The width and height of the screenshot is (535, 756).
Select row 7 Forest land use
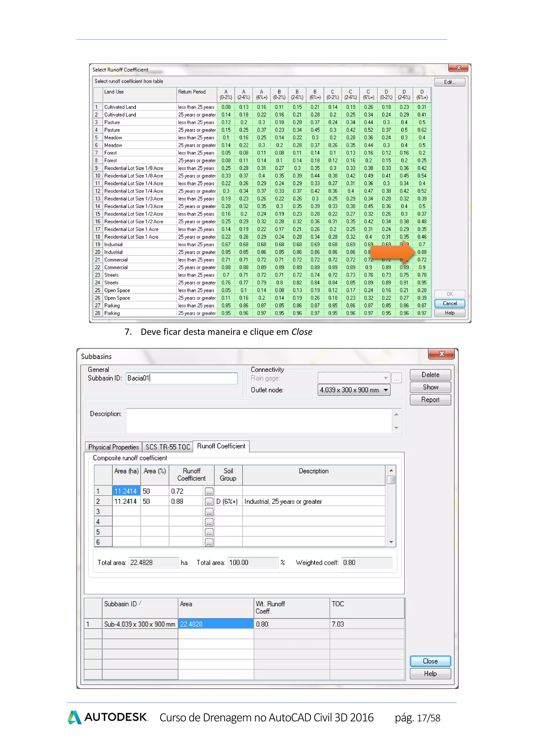262,153
